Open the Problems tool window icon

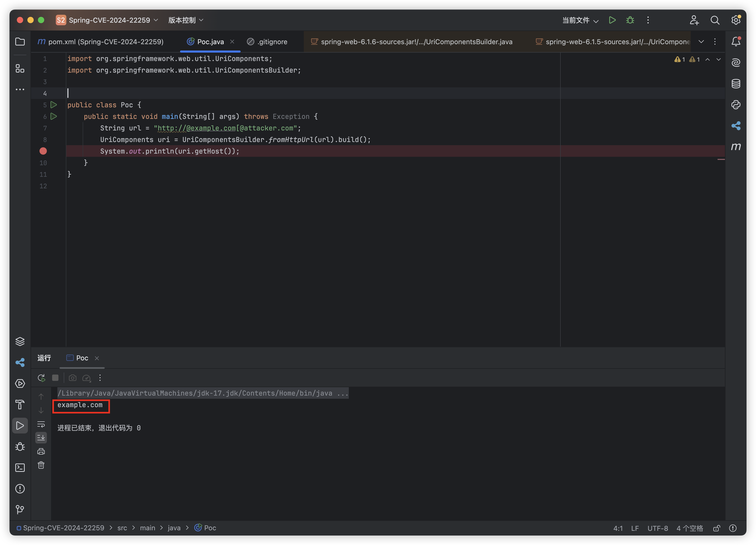pos(20,489)
